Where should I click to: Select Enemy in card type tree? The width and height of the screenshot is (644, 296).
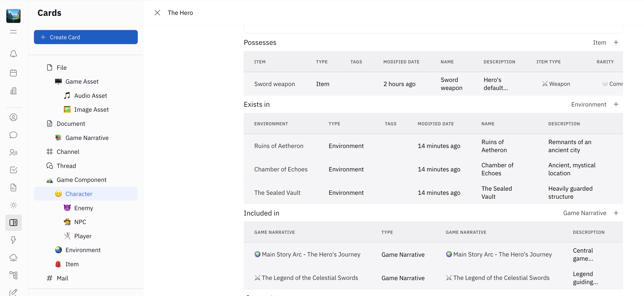coord(83,208)
